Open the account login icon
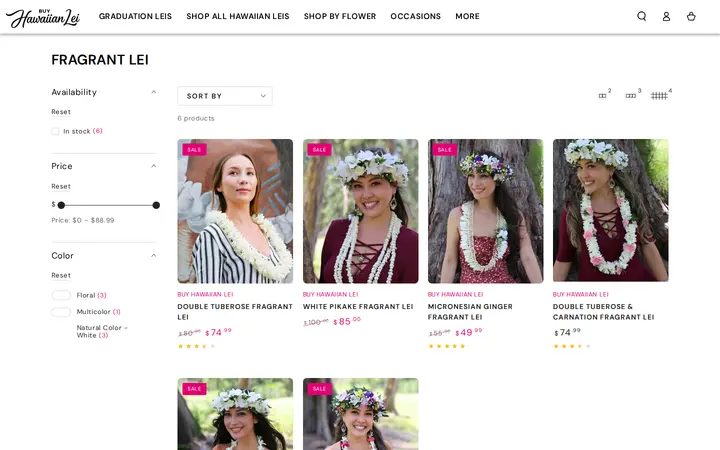 [x=666, y=16]
